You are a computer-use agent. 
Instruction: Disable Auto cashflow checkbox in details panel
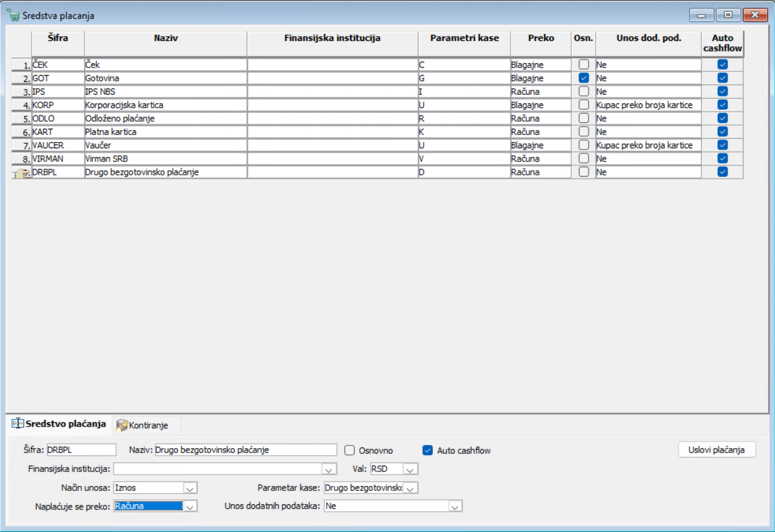coord(428,451)
